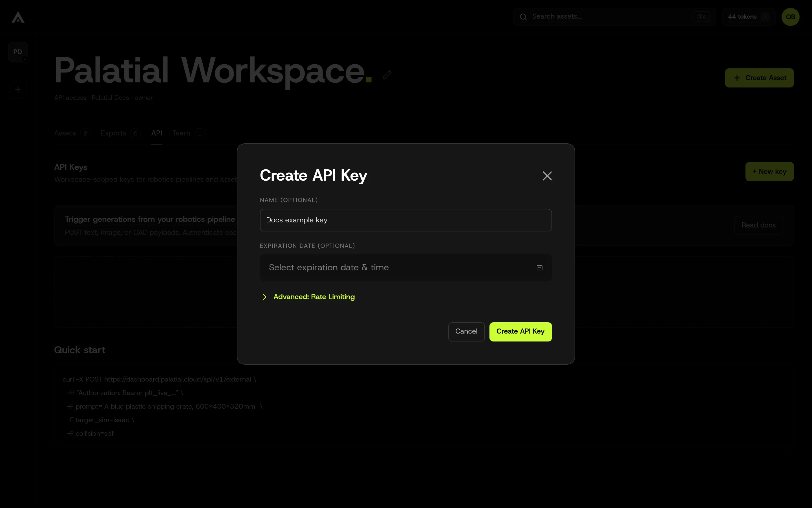
Task: Switch to the Assets tab
Action: (x=72, y=133)
